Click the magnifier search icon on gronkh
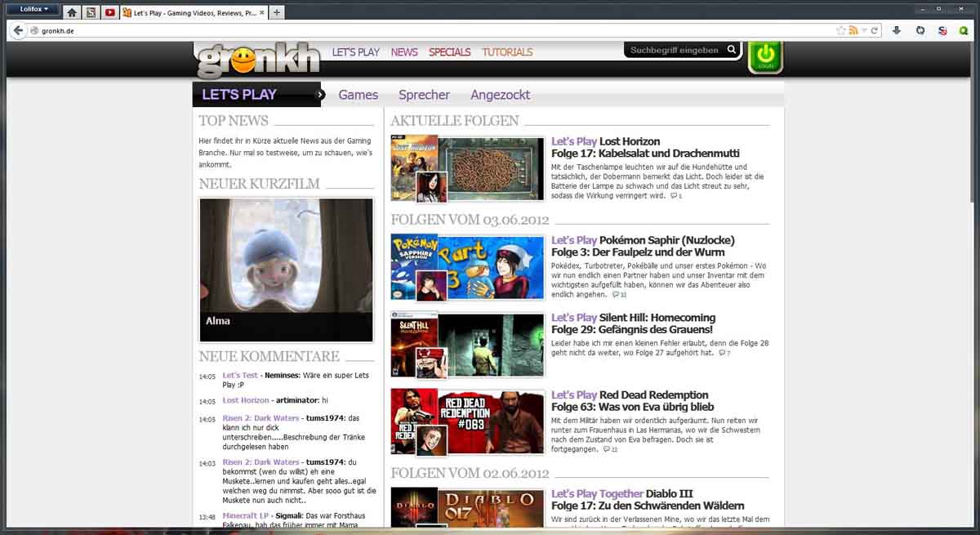Image resolution: width=980 pixels, height=535 pixels. (x=732, y=50)
